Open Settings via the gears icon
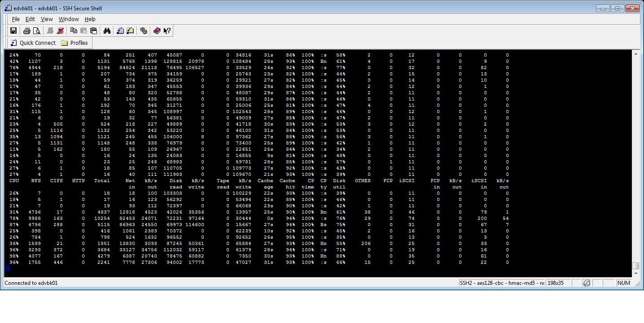 tap(144, 31)
